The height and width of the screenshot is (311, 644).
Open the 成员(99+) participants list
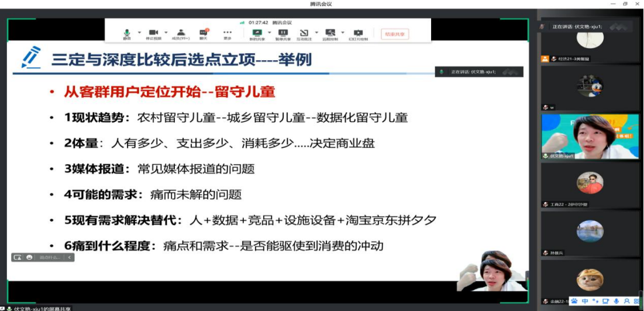click(181, 34)
